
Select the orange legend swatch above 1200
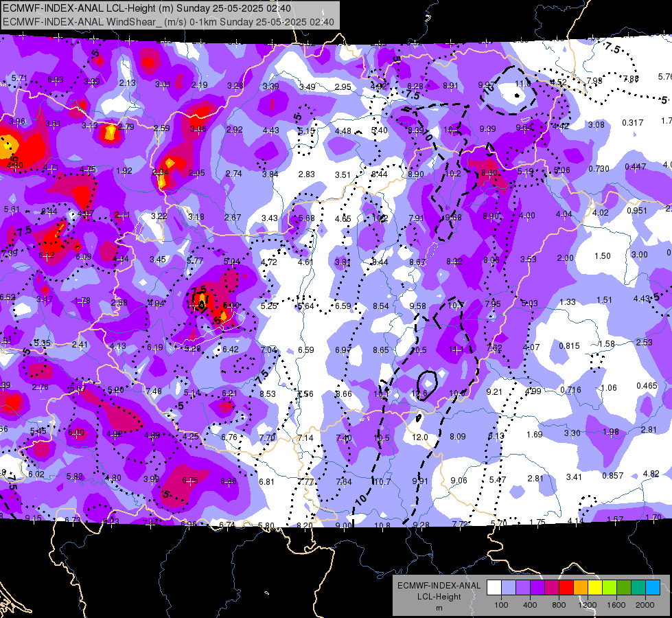pyautogui.click(x=581, y=588)
